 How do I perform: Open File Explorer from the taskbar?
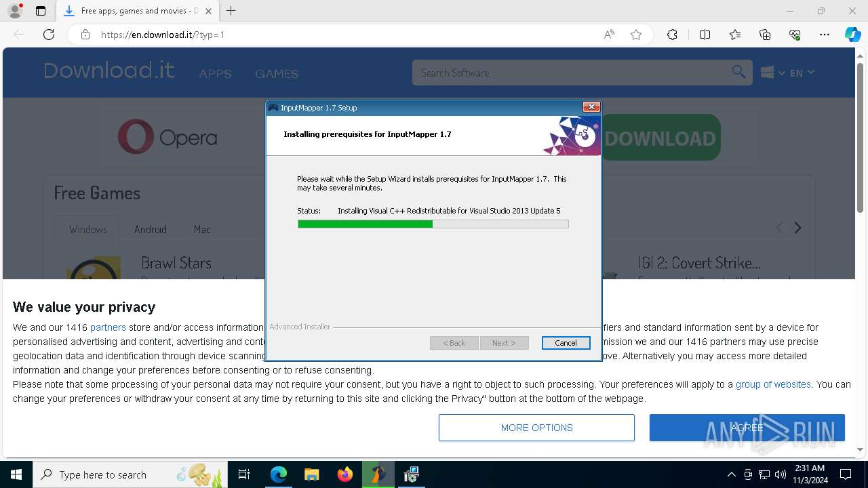tap(311, 474)
